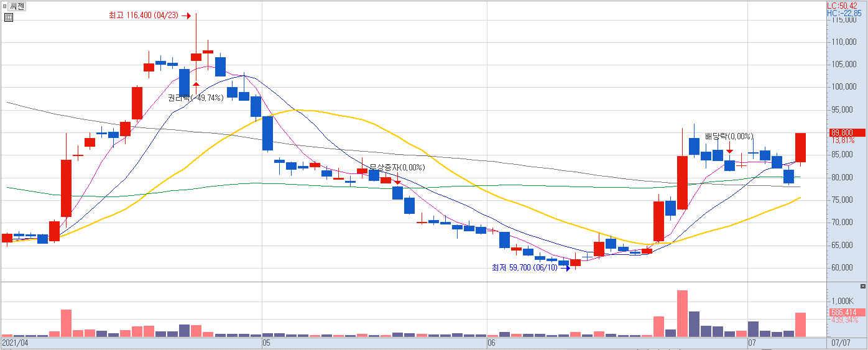Toggle the small square beside 씨젠 label
Image resolution: width=868 pixels, height=350 pixels.
6,6
